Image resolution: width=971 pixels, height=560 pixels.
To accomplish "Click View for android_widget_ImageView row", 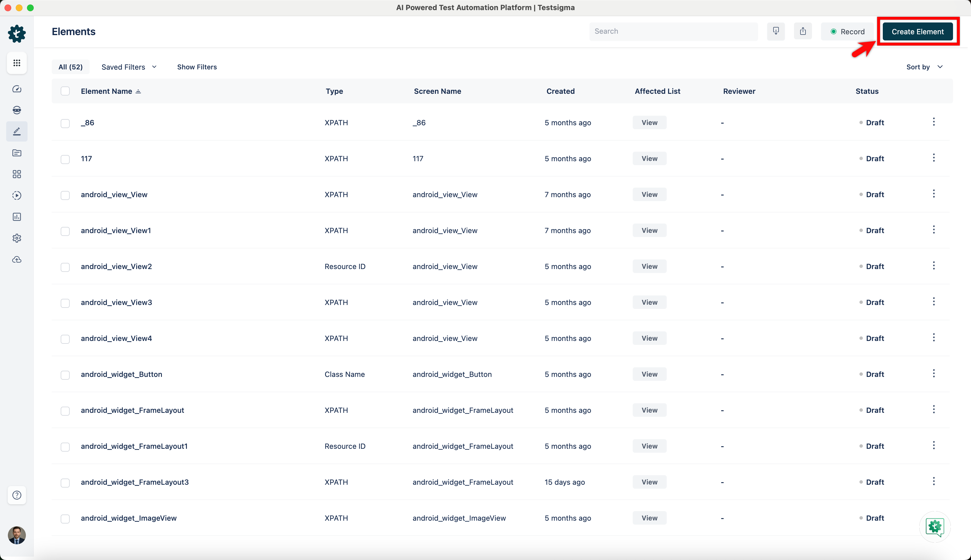I will (x=649, y=518).
